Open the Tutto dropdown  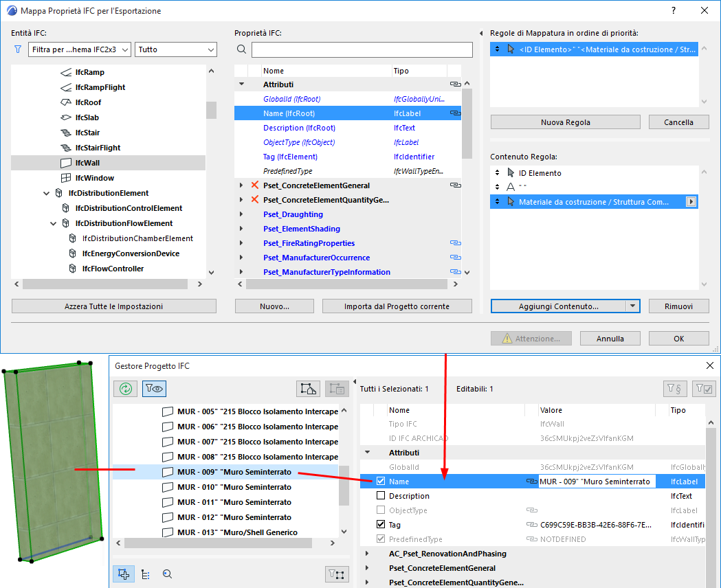pos(176,49)
